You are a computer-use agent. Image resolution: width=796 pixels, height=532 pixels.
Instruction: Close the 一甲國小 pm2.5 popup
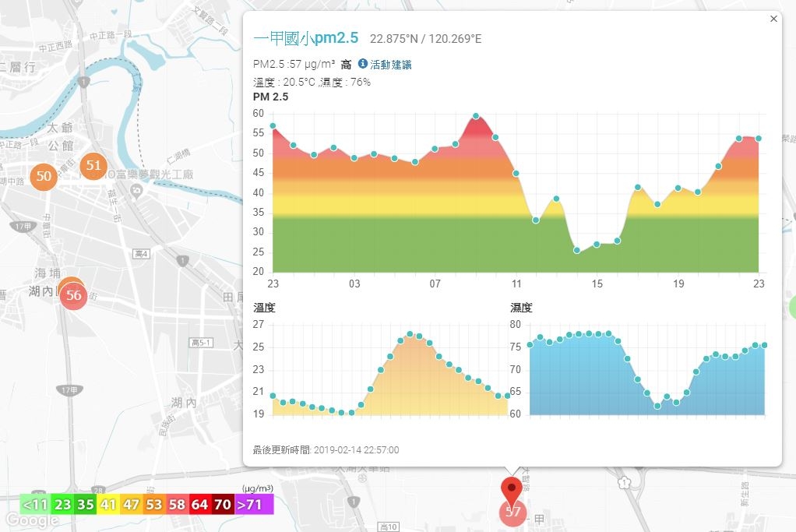(773, 19)
